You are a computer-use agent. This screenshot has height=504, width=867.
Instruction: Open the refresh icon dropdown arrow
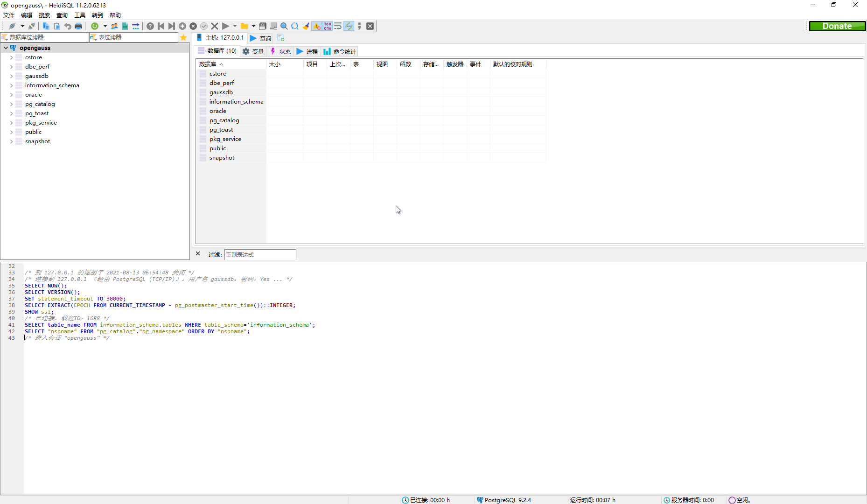(x=105, y=26)
